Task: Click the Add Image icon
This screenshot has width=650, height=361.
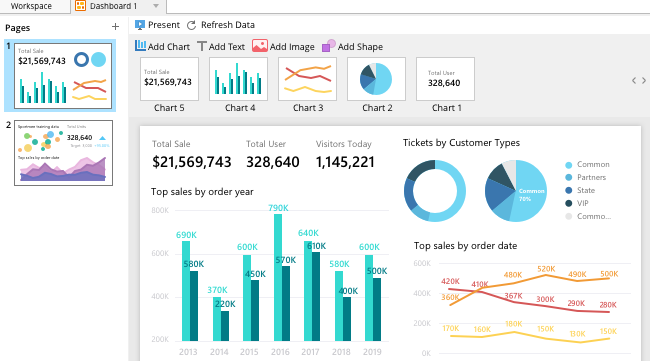Action: 260,46
